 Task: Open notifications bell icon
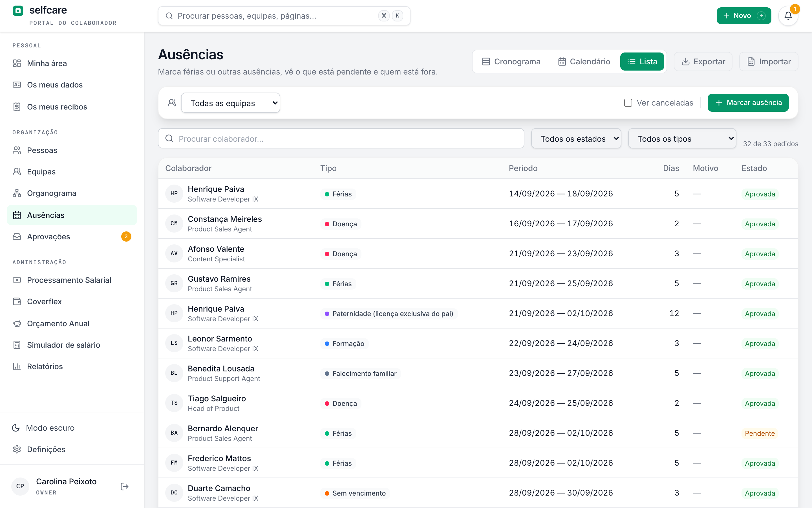(x=788, y=16)
